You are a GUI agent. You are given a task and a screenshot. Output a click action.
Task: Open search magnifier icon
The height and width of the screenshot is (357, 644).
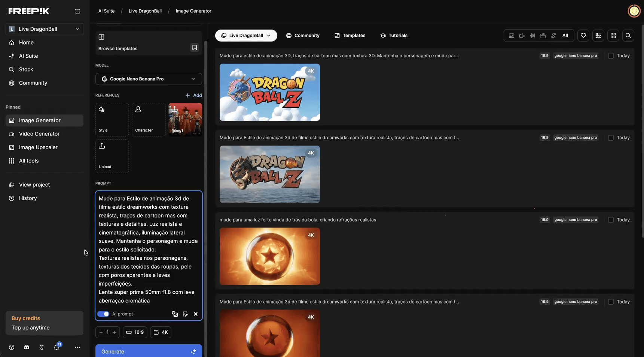628,36
